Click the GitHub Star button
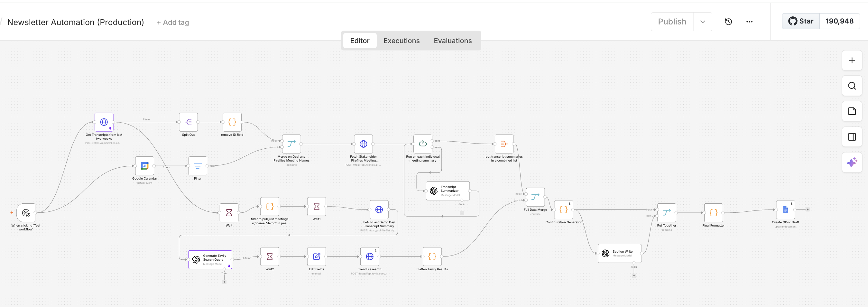 tap(801, 21)
